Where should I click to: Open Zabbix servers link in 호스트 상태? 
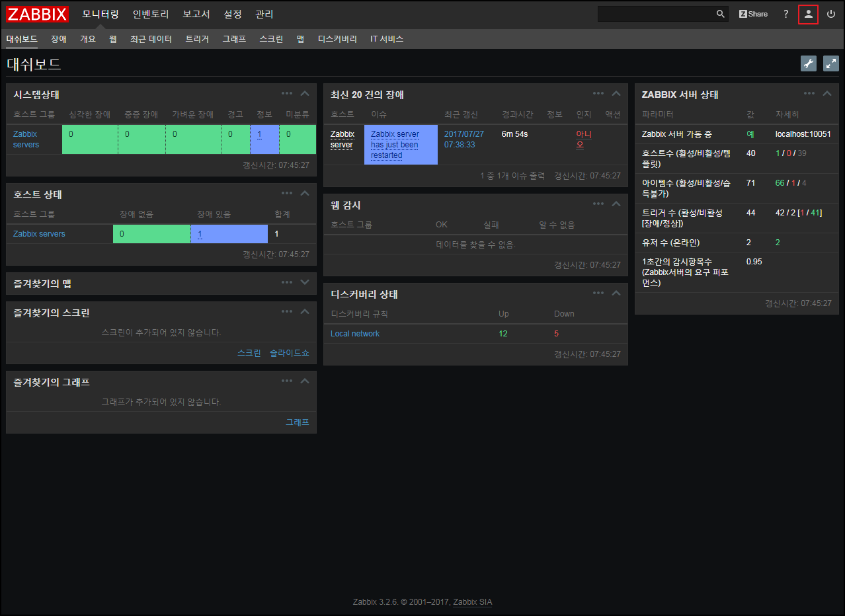tap(39, 234)
